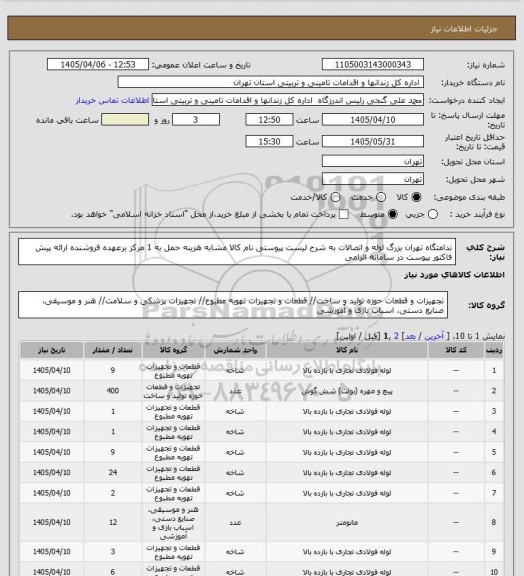Click the deadline time field 12:50
524x576 pixels.
[269, 120]
